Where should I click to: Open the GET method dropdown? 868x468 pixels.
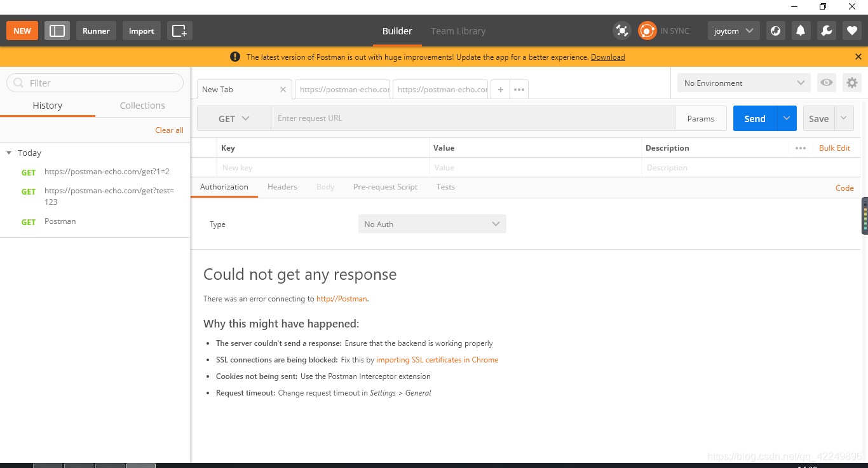[x=234, y=118]
